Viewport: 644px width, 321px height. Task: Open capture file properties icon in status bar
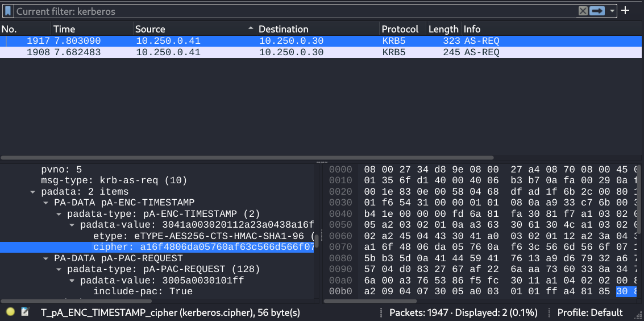tap(25, 312)
